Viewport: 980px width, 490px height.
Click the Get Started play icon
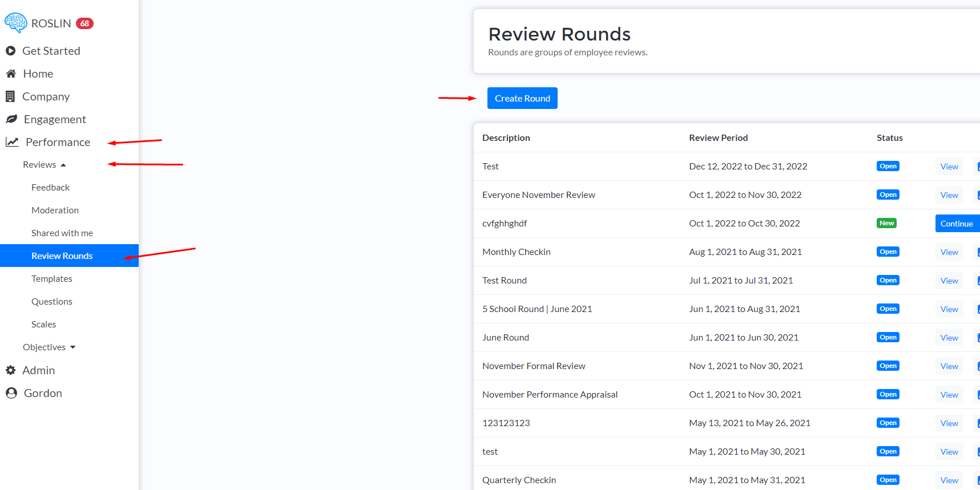click(10, 51)
